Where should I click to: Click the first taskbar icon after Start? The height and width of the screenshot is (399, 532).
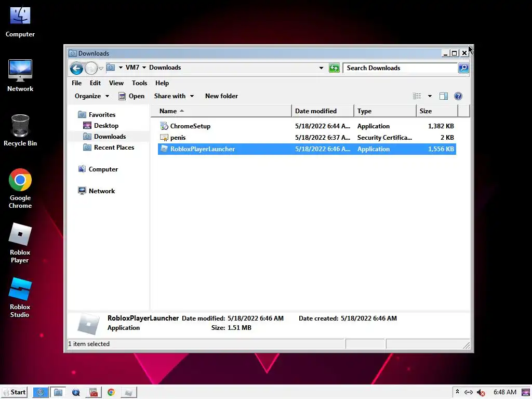click(x=41, y=393)
